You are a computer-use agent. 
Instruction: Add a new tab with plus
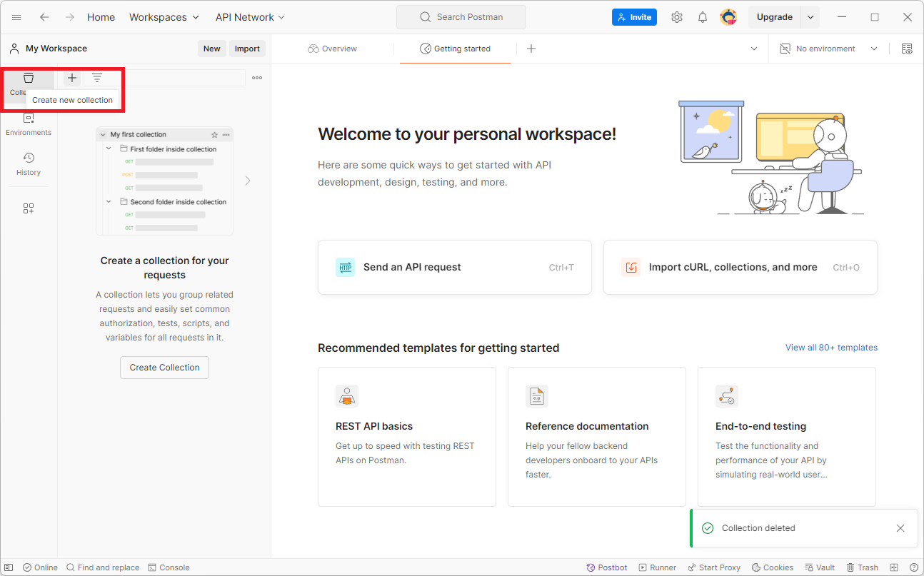531,49
